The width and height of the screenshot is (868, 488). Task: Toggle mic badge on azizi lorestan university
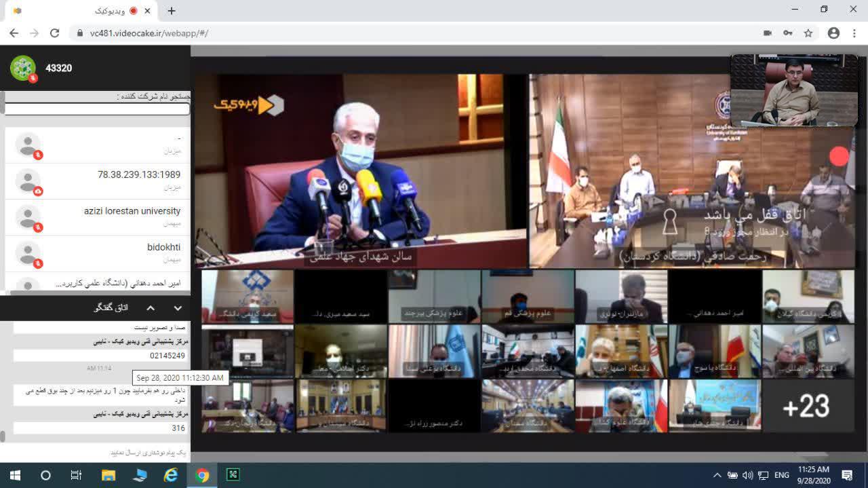pos(38,227)
